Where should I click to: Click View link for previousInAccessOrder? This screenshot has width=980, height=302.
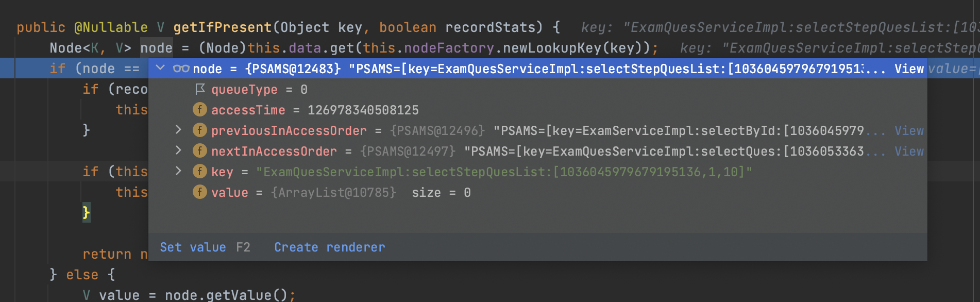(910, 130)
